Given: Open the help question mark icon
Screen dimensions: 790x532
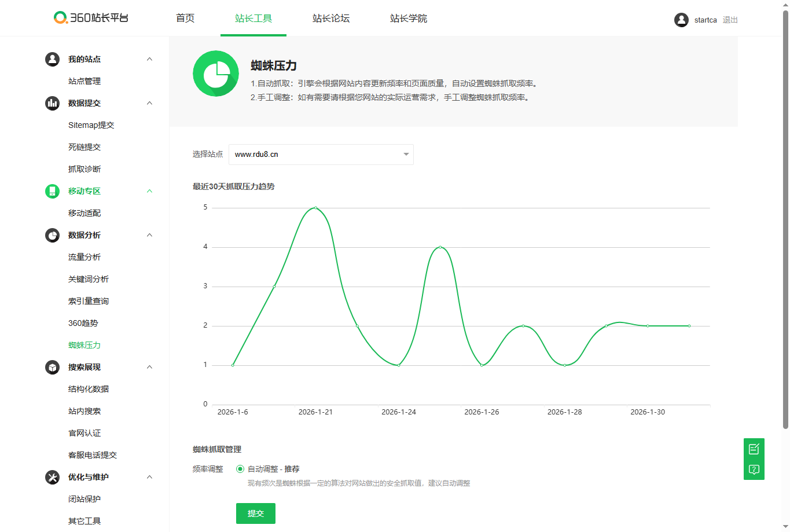Looking at the screenshot, I should pos(754,469).
